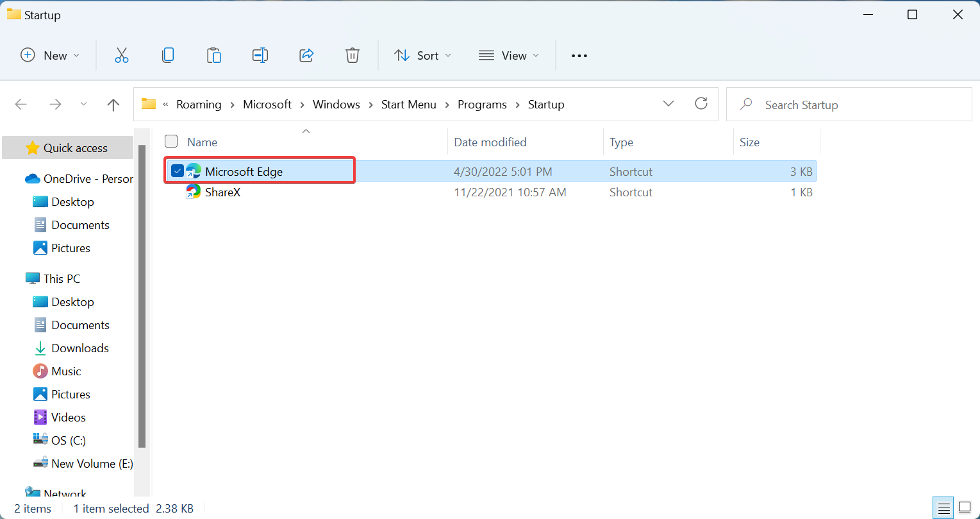Open the See more toolbar menu
980x519 pixels.
pos(579,55)
